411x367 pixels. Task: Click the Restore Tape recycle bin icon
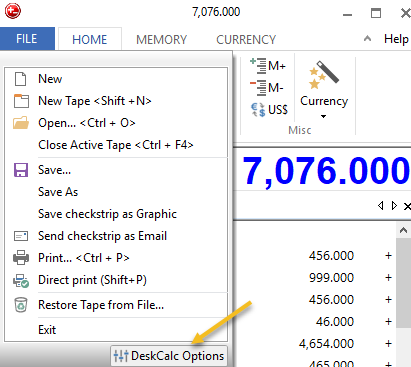coord(21,305)
